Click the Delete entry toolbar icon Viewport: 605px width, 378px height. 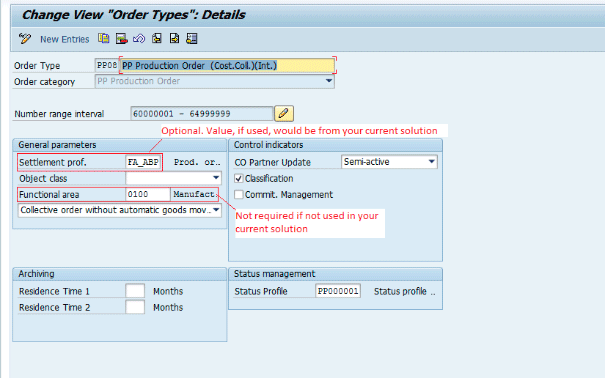(x=122, y=38)
